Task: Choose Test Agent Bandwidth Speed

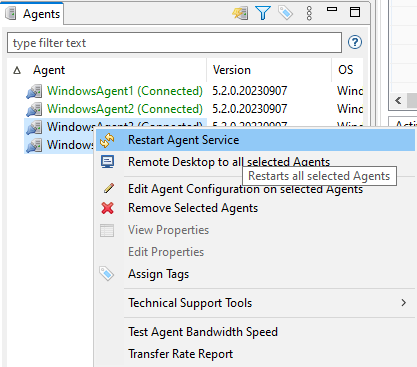Action: tap(203, 332)
